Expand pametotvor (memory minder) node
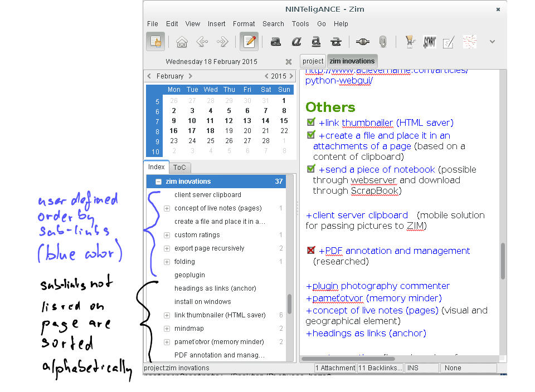The image size is (535, 392). pos(167,342)
